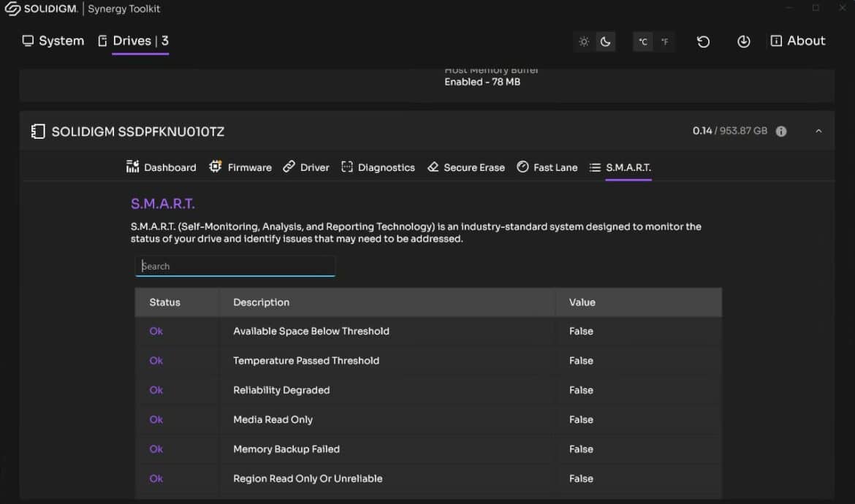
Task: Open the Diagnostics tab
Action: click(x=378, y=167)
